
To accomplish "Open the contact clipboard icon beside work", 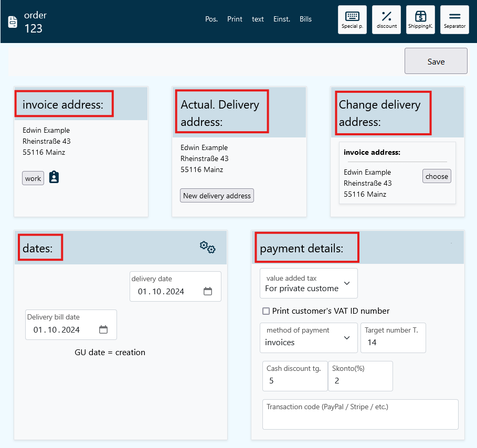I will (54, 177).
